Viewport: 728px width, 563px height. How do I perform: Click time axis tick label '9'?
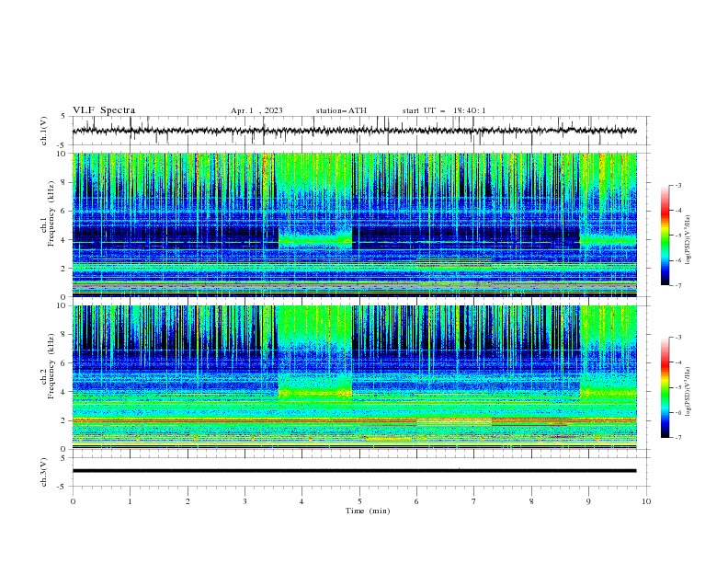pos(588,501)
